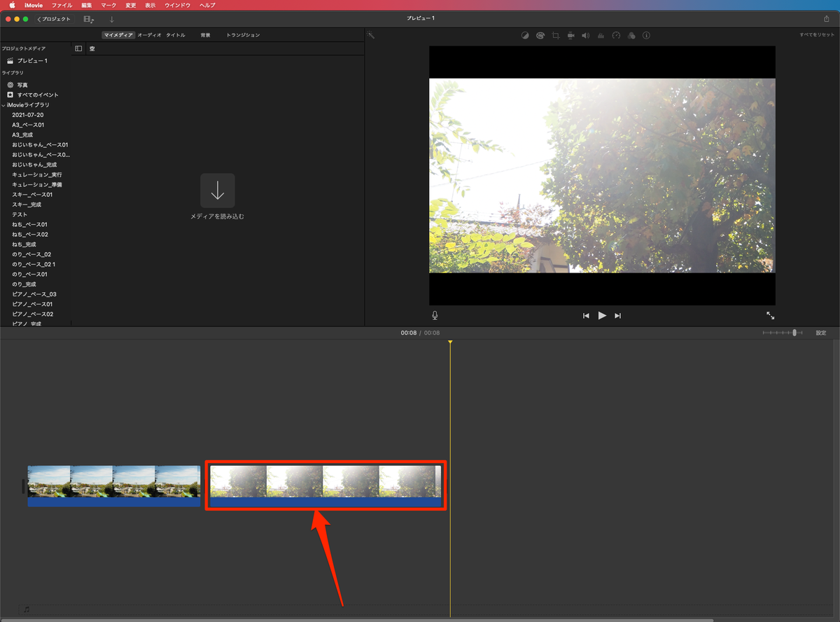
Task: Select the first timeline clip with blue sky
Action: point(114,486)
